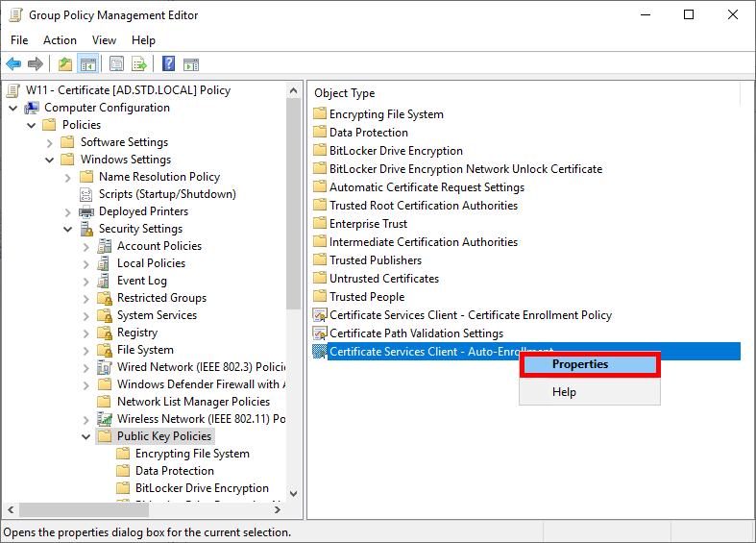Collapse the Public Key Policies node

click(85, 436)
